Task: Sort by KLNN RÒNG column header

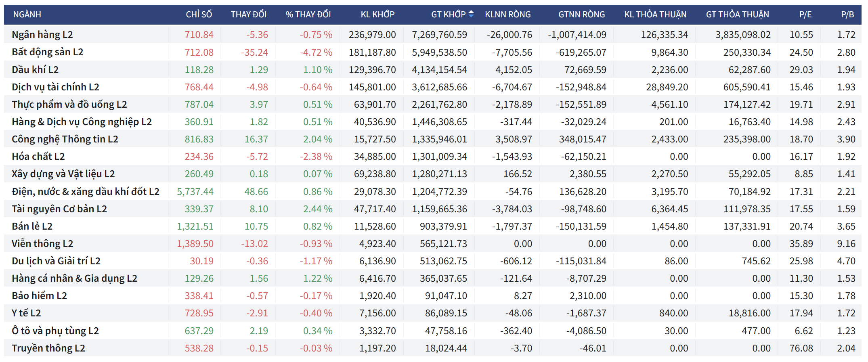Action: click(507, 15)
